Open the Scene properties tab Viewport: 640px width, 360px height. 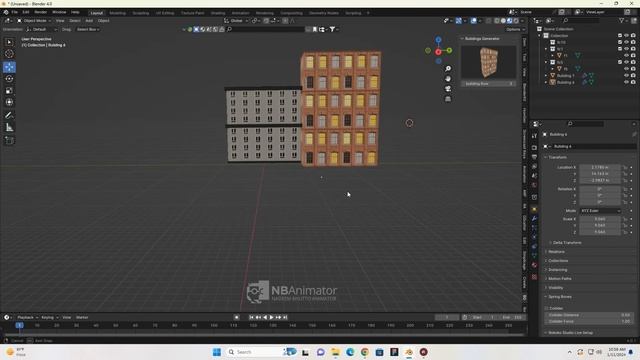click(534, 176)
